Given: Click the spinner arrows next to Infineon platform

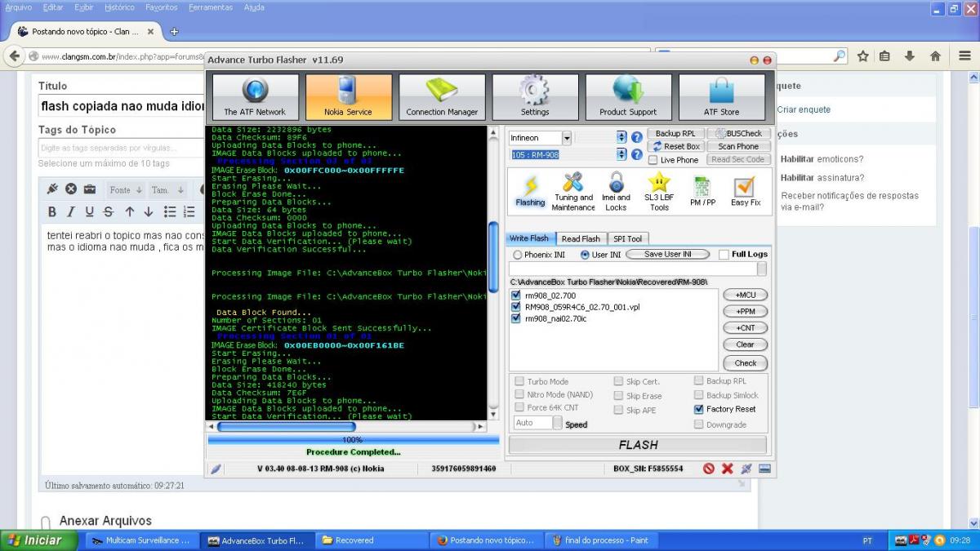Looking at the screenshot, I should click(621, 138).
